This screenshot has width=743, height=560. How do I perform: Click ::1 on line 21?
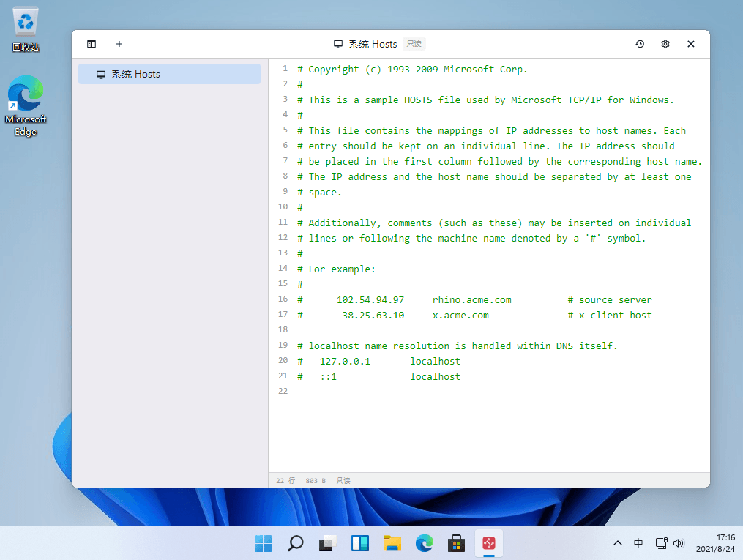[x=329, y=377]
